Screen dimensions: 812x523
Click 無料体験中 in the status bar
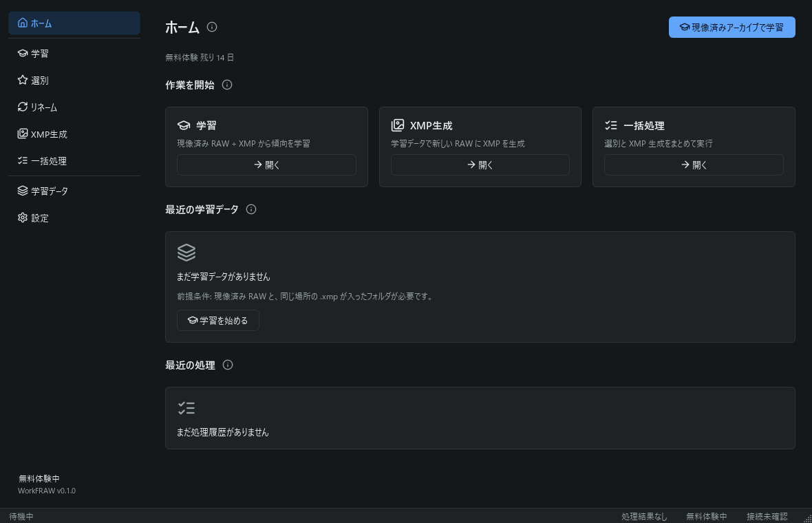point(706,516)
